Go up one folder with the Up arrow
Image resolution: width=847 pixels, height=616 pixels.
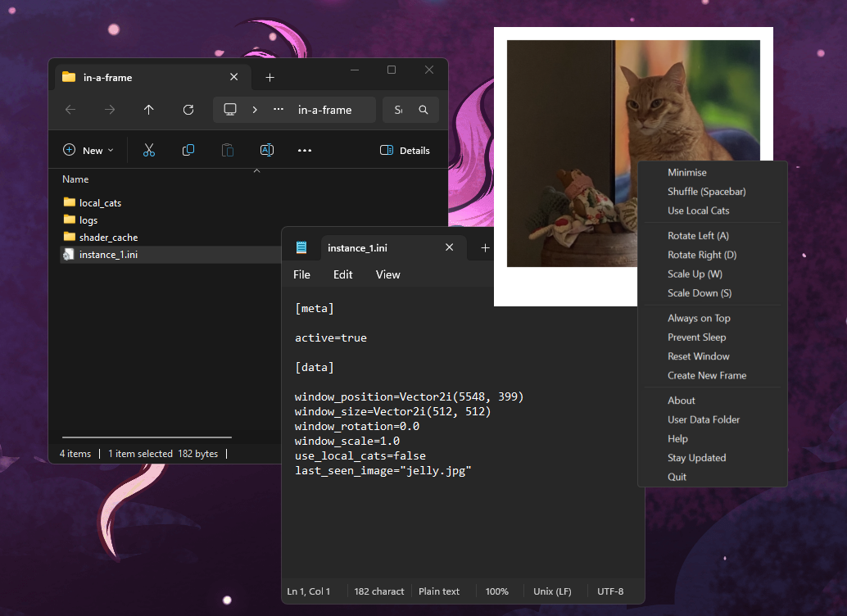click(148, 110)
